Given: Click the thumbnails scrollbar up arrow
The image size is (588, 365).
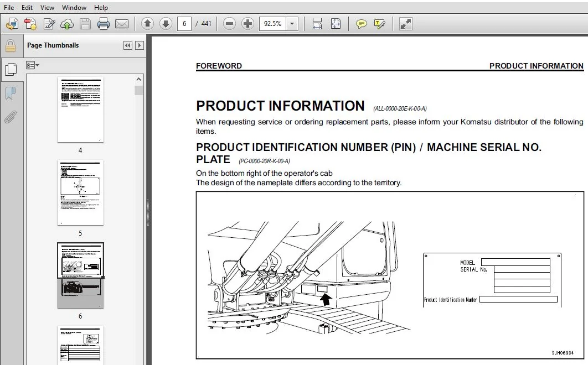Looking at the screenshot, I should (139, 80).
